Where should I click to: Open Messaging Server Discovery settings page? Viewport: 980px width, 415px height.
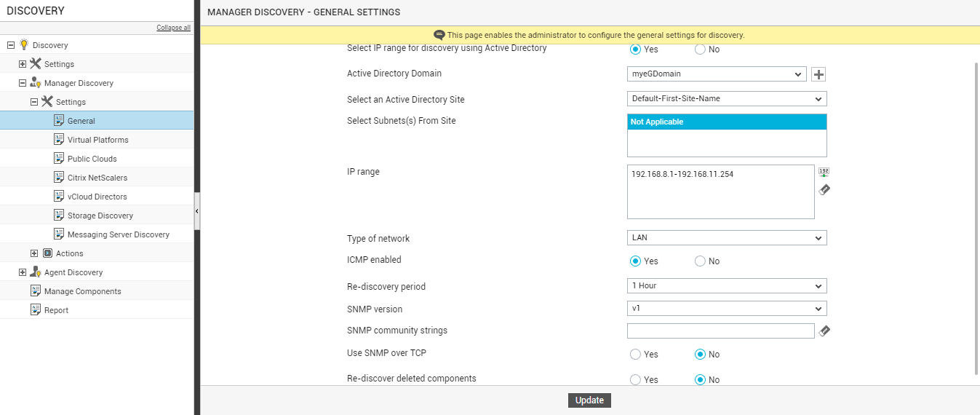coord(119,234)
